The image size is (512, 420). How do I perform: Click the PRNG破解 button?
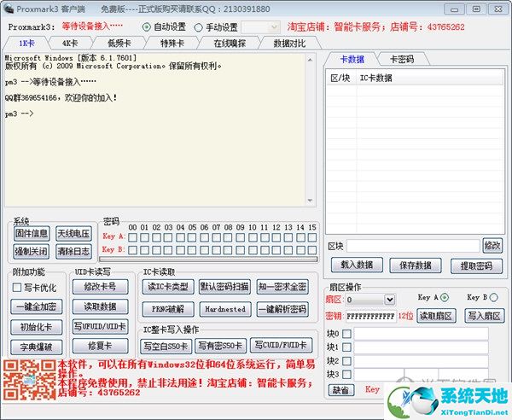coord(168,309)
